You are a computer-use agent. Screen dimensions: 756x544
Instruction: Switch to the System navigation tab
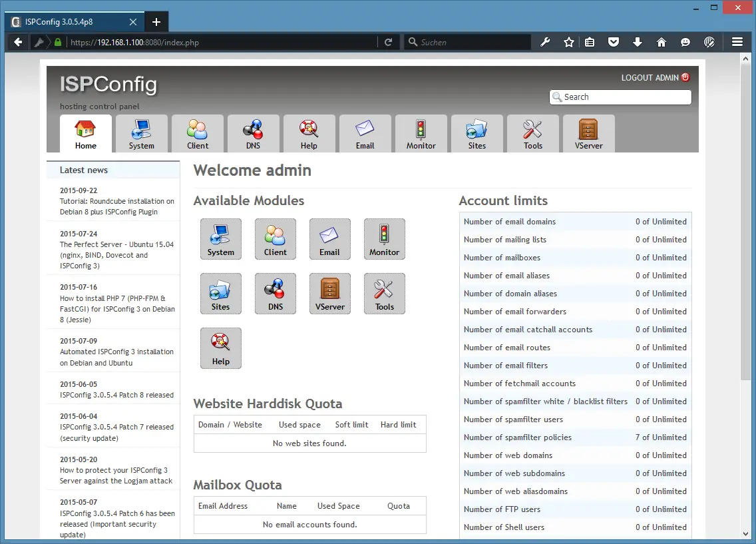tap(141, 134)
